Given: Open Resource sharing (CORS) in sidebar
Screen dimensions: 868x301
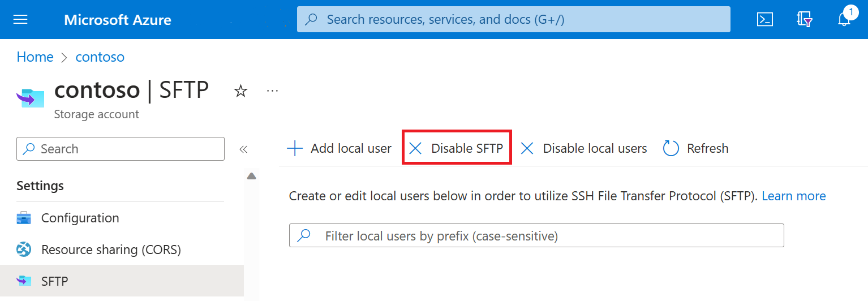Looking at the screenshot, I should click(111, 250).
